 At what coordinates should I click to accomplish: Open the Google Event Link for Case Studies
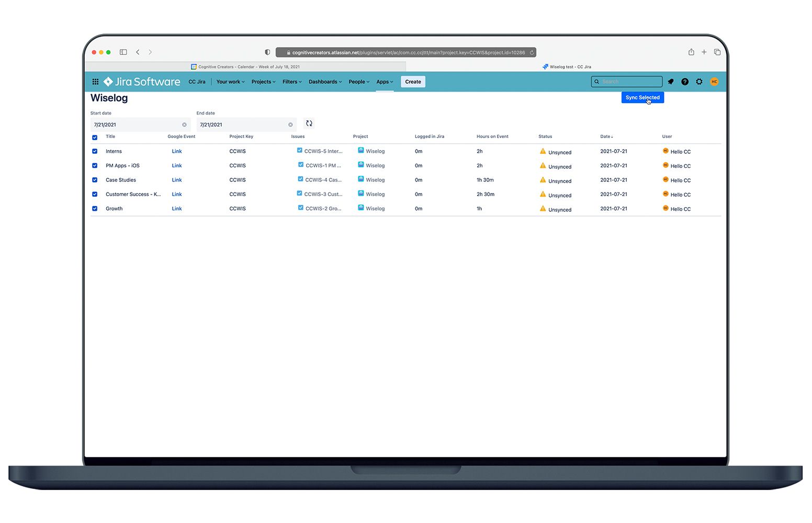click(x=177, y=180)
